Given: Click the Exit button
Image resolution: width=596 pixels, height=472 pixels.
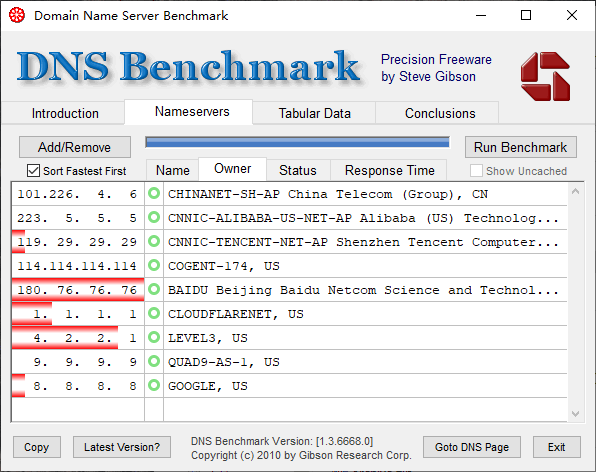Looking at the screenshot, I should 556,447.
